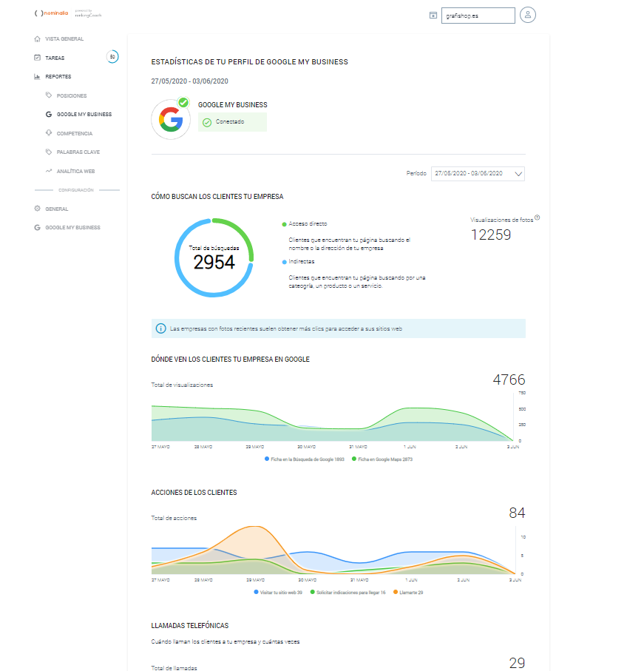This screenshot has height=671, width=644.
Task: Open the Período date range dropdown
Action: (x=478, y=173)
